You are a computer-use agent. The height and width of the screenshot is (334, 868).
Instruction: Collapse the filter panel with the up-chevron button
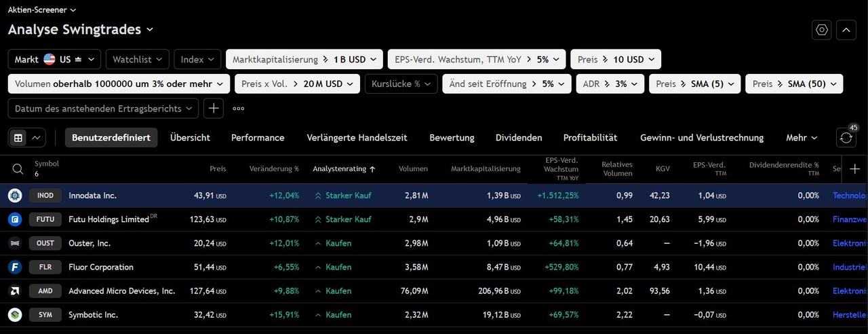click(846, 30)
